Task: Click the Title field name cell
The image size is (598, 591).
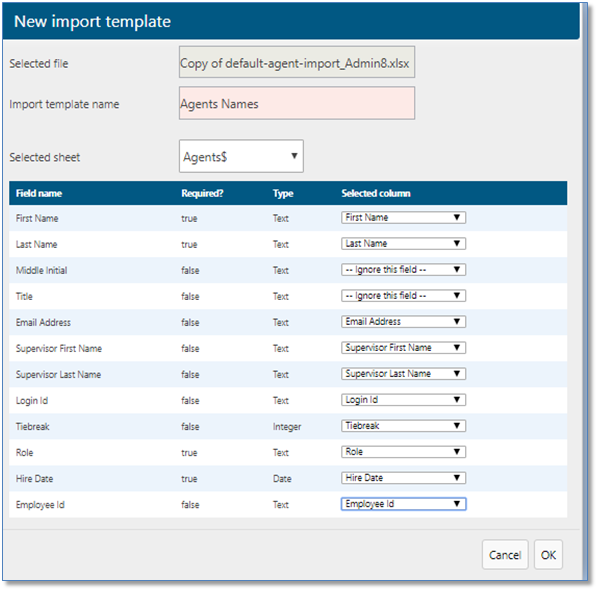Action: point(24,297)
